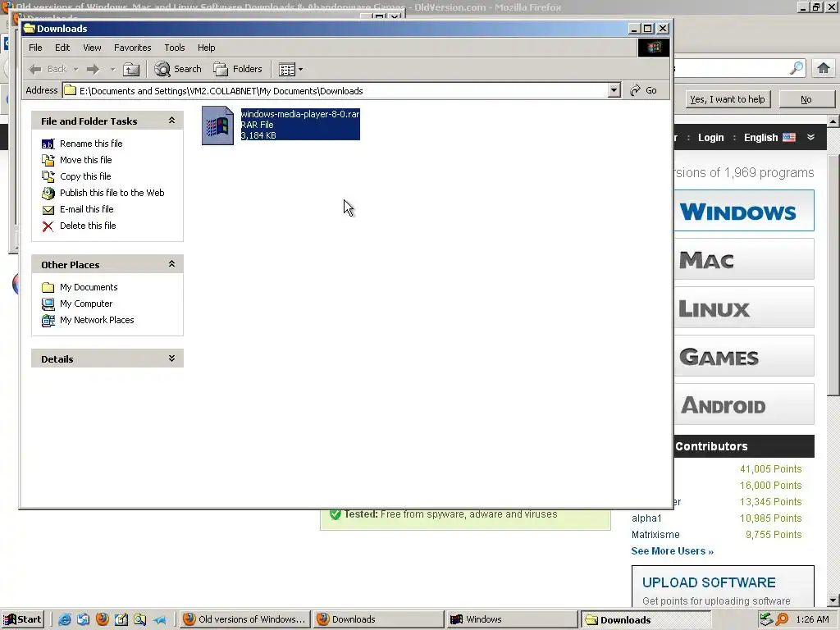Click the network tray icon
Viewport: 840px width, 630px height.
(766, 619)
